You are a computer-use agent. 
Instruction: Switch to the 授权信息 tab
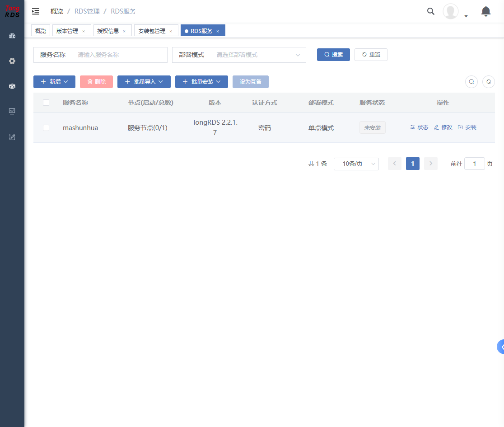point(108,31)
